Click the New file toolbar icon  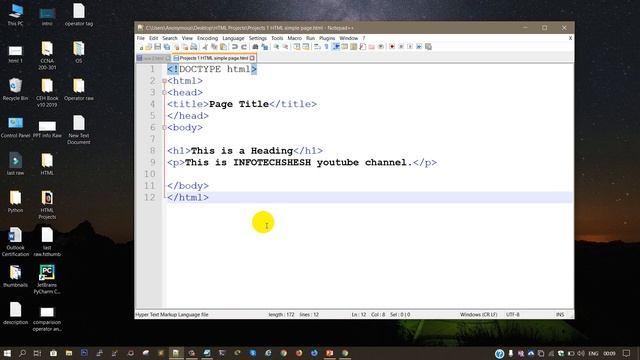[x=141, y=47]
